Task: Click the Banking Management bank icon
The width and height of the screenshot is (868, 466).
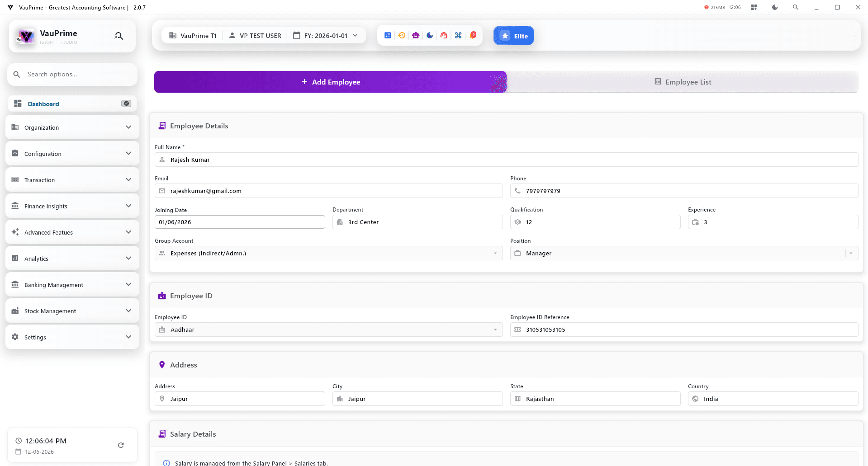Action: [x=15, y=284]
